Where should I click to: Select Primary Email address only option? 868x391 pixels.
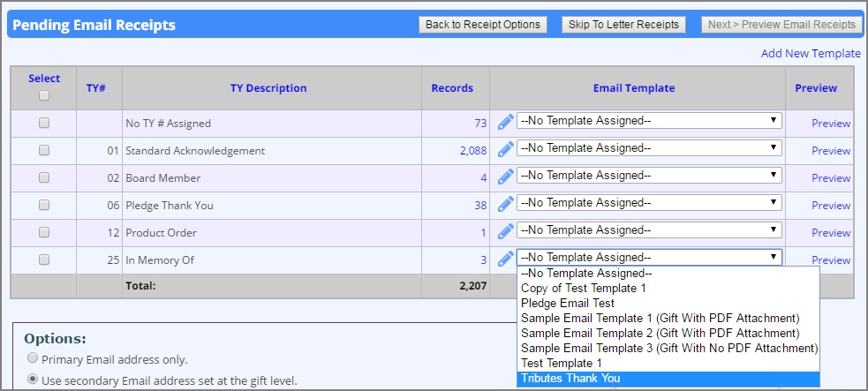click(34, 358)
